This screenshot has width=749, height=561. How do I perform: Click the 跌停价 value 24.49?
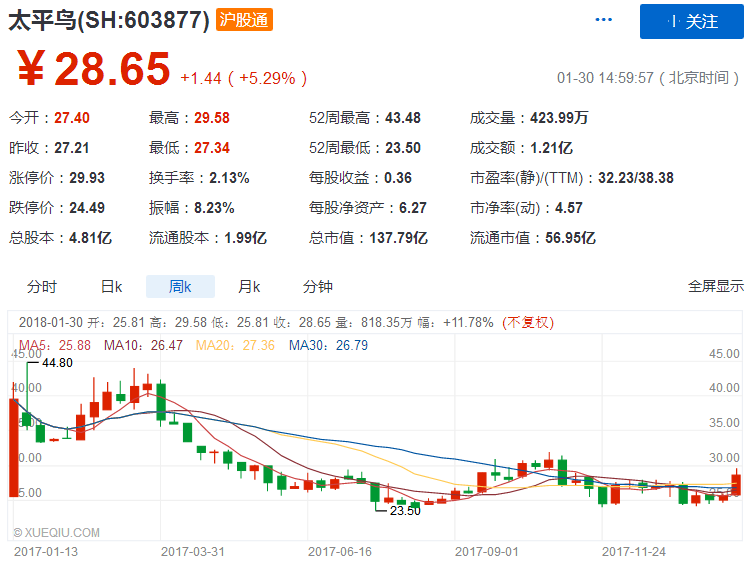click(87, 208)
